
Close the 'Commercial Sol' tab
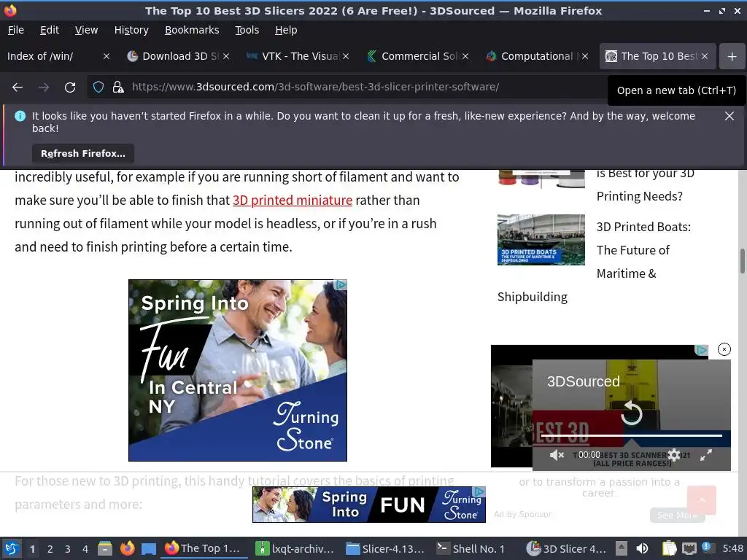click(465, 56)
